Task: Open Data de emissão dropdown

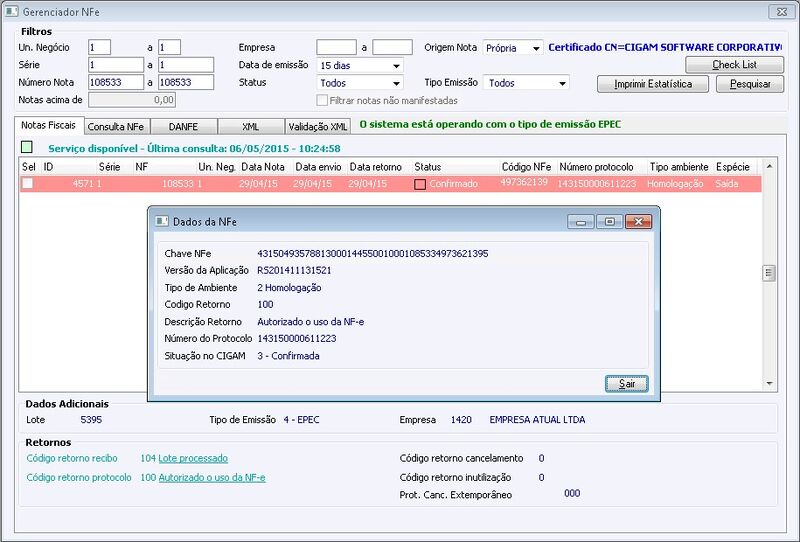Action: click(396, 66)
